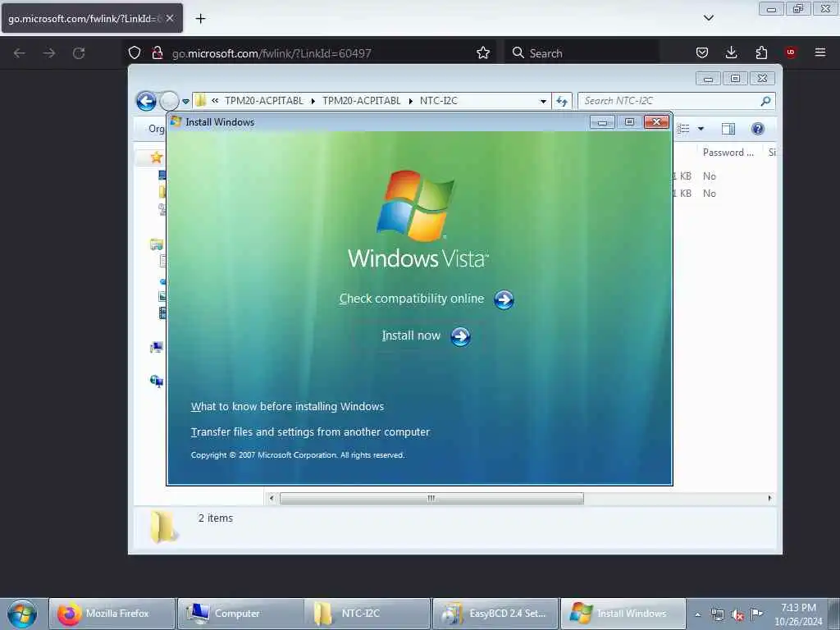Image resolution: width=840 pixels, height=630 pixels.
Task: Click the Explorer search magnifier icon
Action: (x=765, y=101)
